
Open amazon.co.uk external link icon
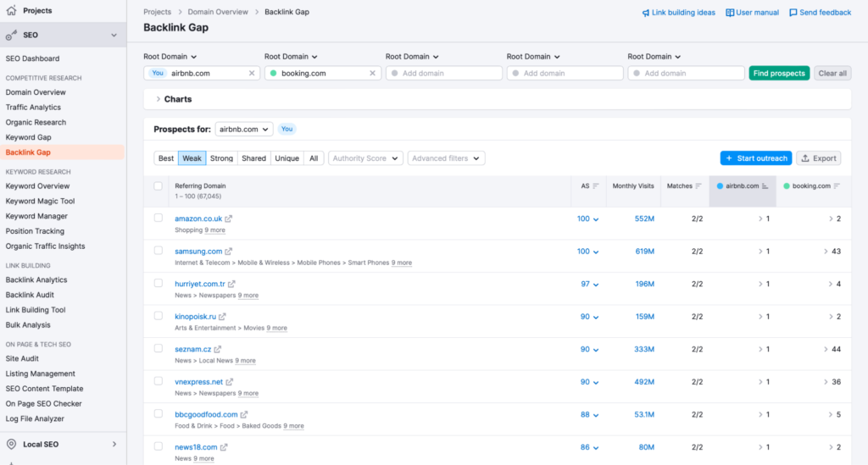pyautogui.click(x=229, y=219)
